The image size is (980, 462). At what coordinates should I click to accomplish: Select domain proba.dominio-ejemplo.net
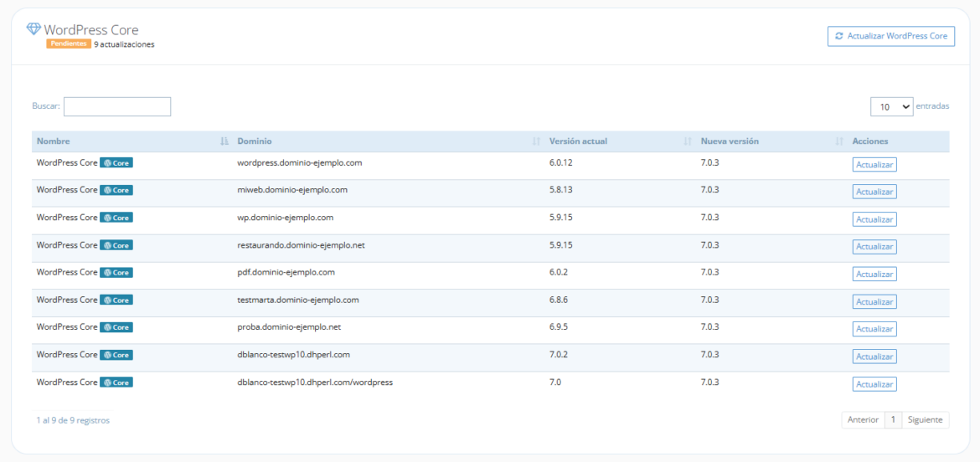point(289,327)
